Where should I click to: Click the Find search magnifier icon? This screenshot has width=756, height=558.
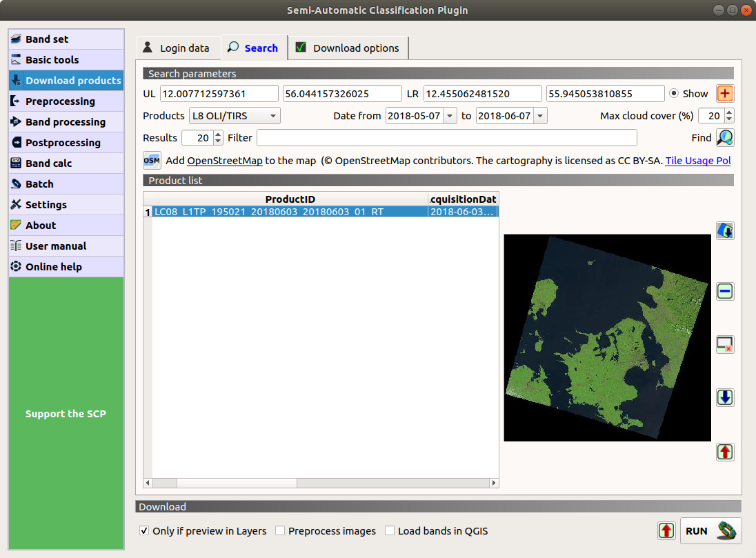pyautogui.click(x=725, y=137)
